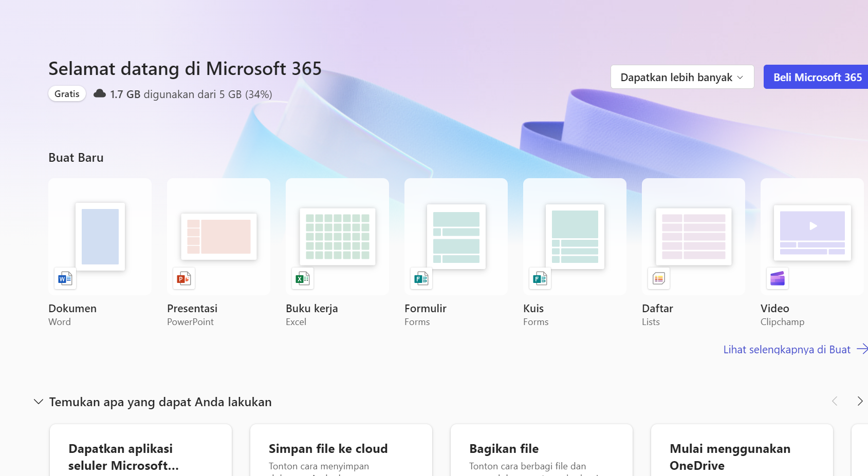Open the Mulai menggunakan OneDrive card

coord(742,450)
